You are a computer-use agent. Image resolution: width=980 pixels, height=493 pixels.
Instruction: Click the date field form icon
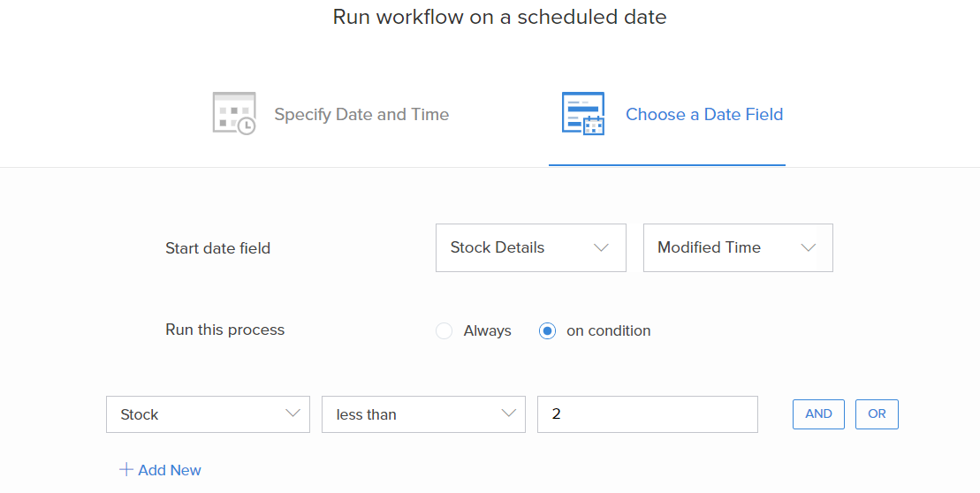[x=583, y=114]
